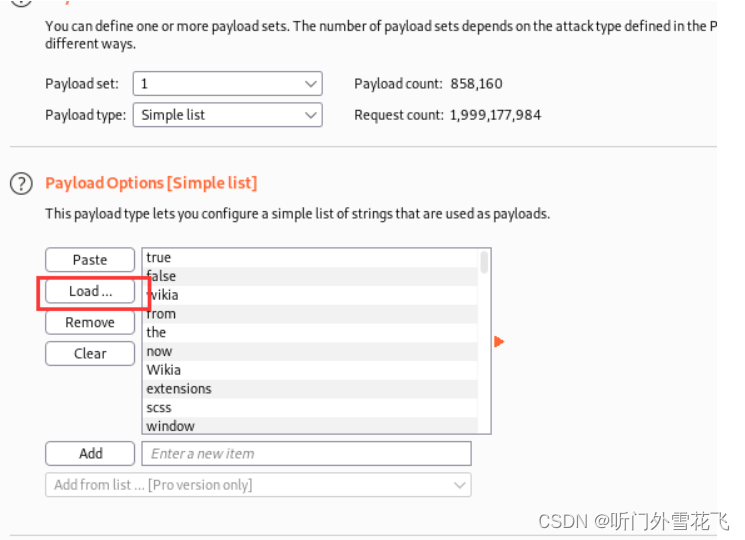Click the Remove button
This screenshot has height=540, width=745.
coord(90,322)
